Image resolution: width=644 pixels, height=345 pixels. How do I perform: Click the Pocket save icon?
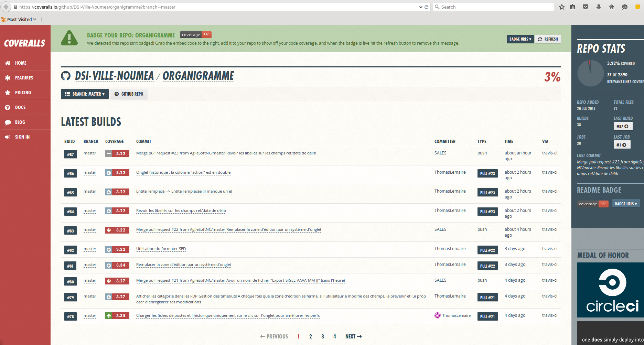pyautogui.click(x=586, y=7)
